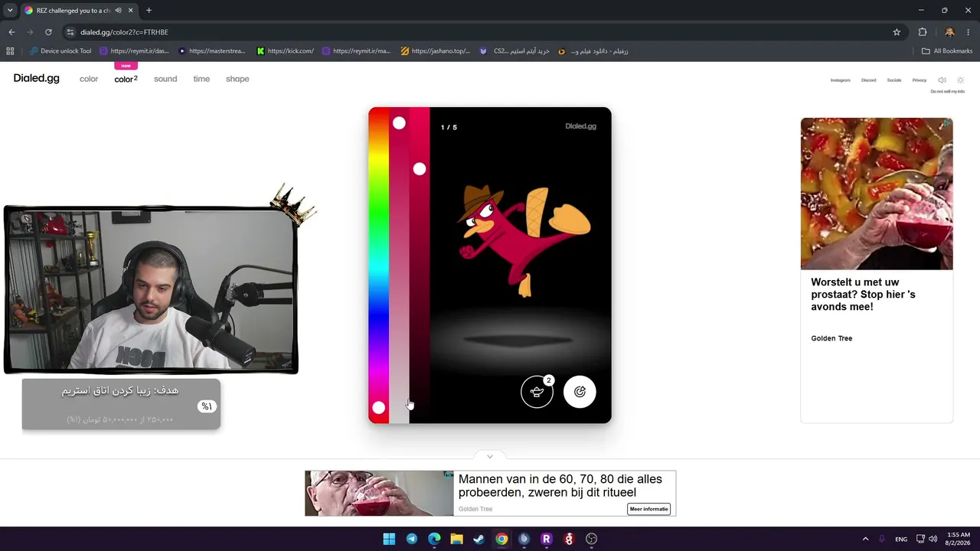980x551 pixels.
Task: Go to the time game tab
Action: (x=201, y=79)
